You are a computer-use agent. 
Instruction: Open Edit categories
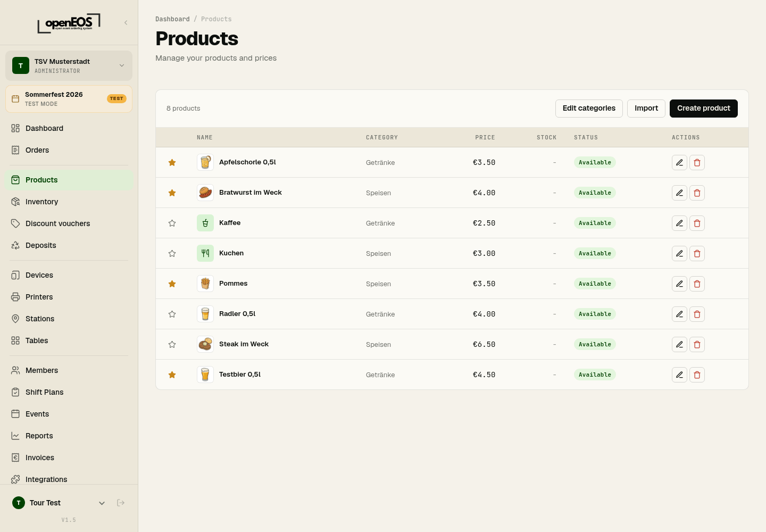[589, 109]
